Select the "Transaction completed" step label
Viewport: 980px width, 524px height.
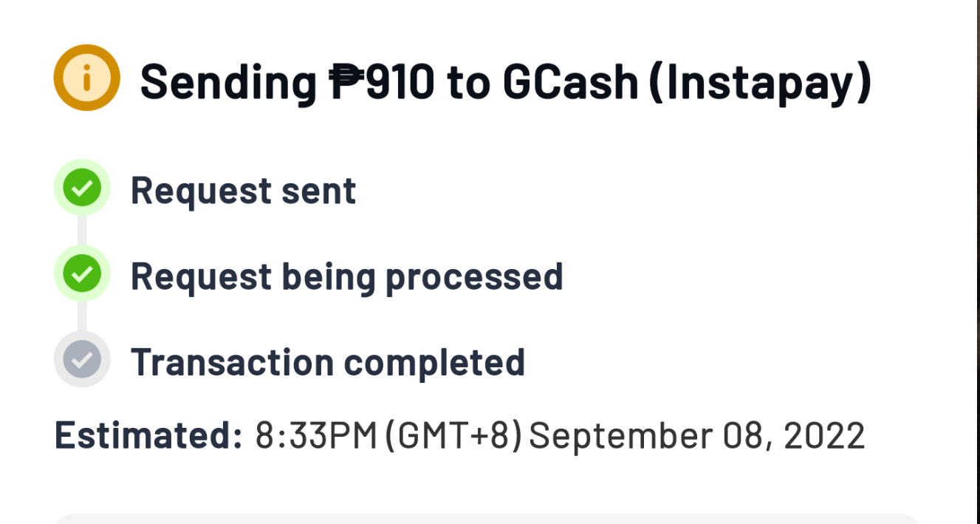(x=328, y=362)
